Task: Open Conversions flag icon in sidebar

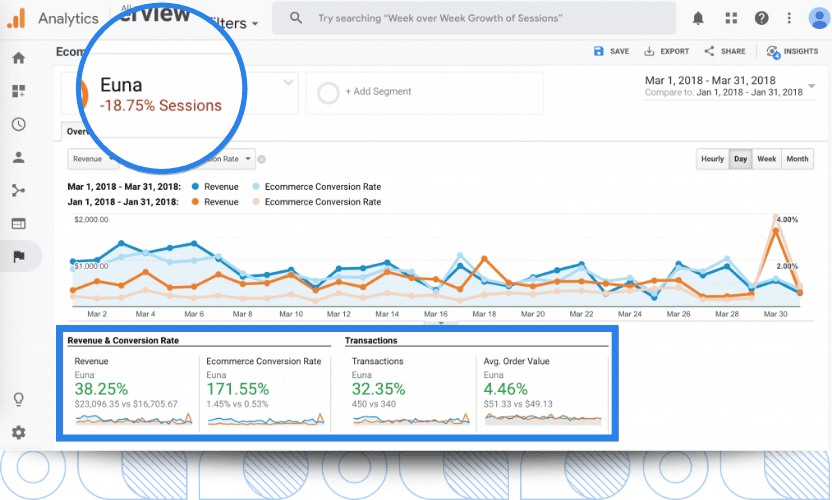Action: 19,257
